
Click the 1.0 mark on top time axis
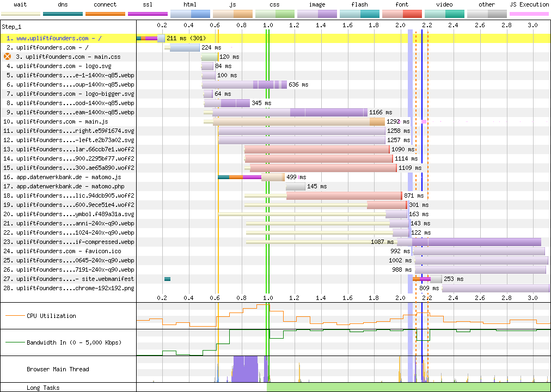click(268, 25)
